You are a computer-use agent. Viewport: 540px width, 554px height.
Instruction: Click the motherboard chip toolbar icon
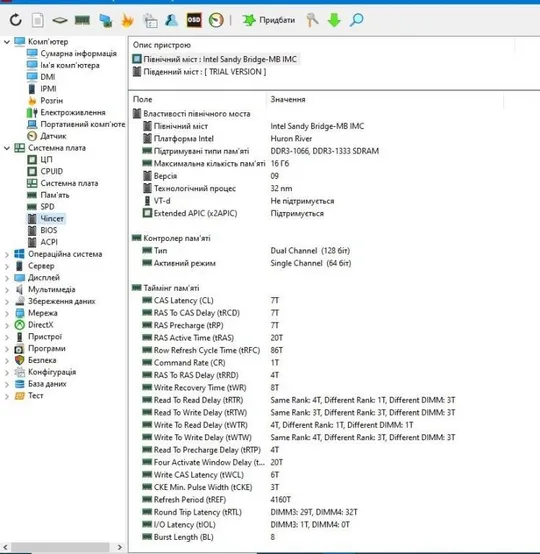tap(60, 20)
